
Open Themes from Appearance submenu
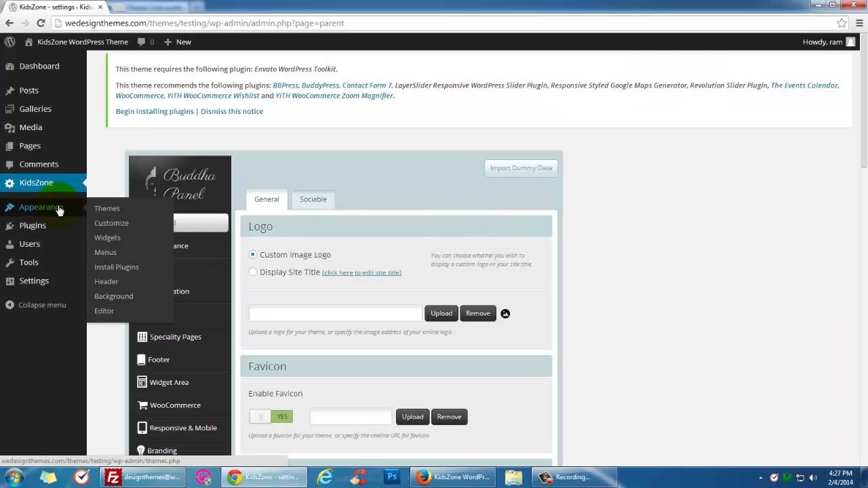point(107,209)
